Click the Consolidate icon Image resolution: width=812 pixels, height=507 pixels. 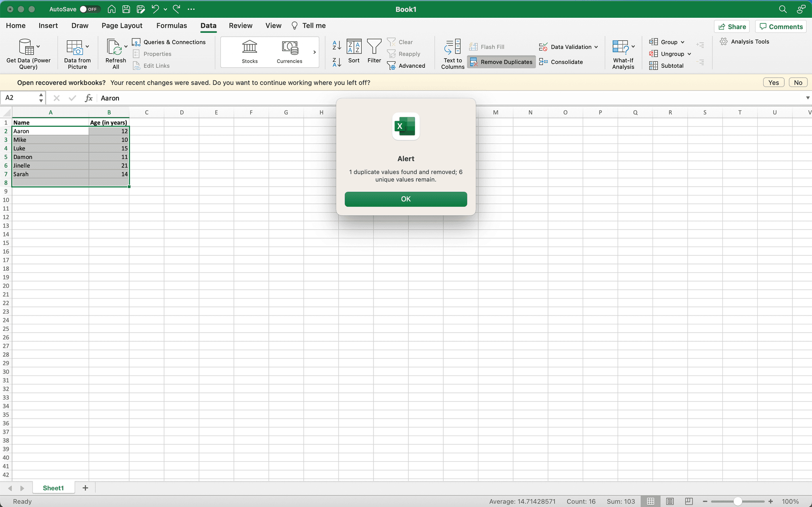(544, 62)
